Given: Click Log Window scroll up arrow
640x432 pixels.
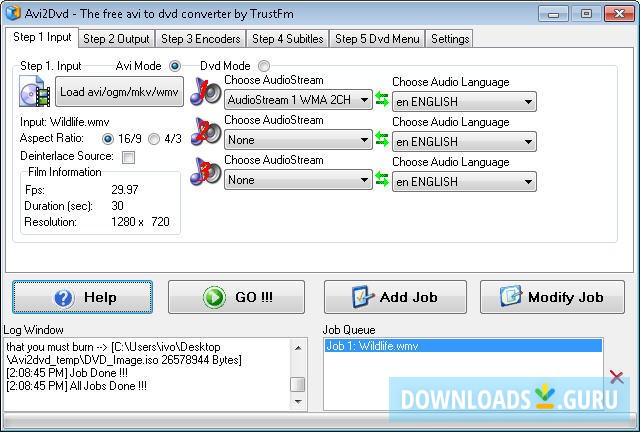Looking at the screenshot, I should point(298,348).
